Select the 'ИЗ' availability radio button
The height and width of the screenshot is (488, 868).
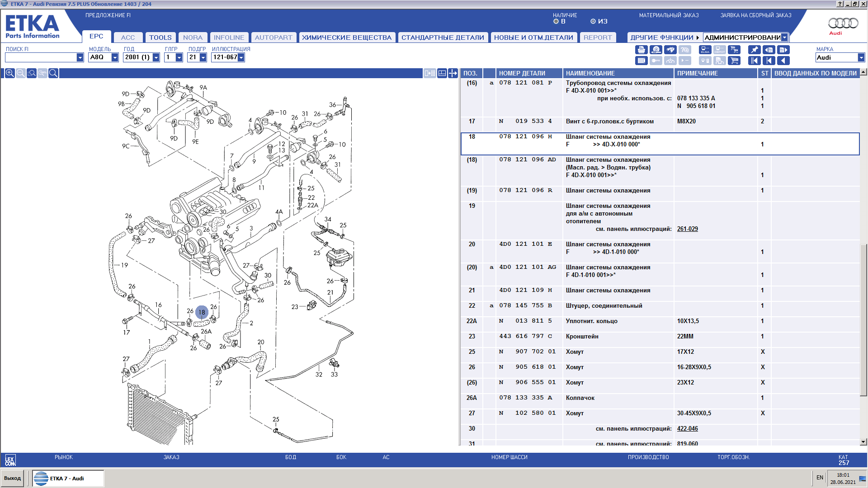pos(593,21)
